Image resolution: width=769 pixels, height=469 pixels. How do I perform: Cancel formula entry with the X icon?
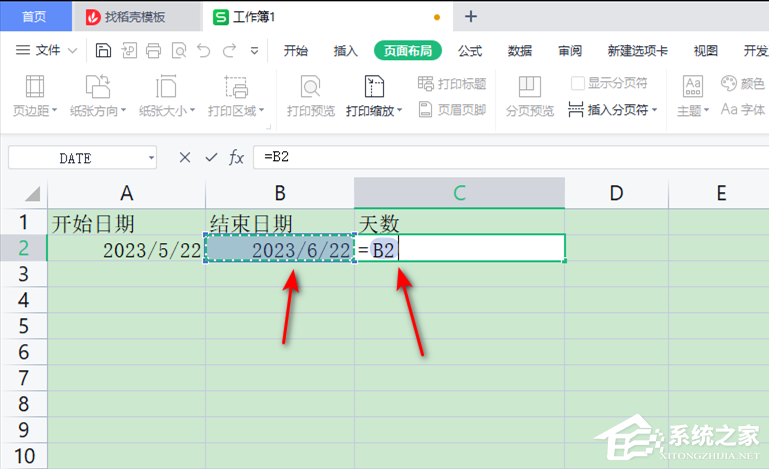(185, 157)
